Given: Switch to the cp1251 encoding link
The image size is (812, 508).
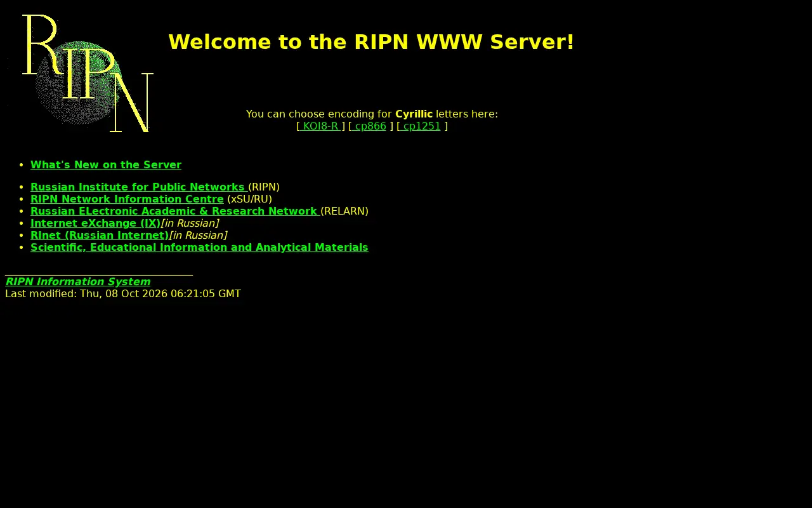Looking at the screenshot, I should click(421, 126).
